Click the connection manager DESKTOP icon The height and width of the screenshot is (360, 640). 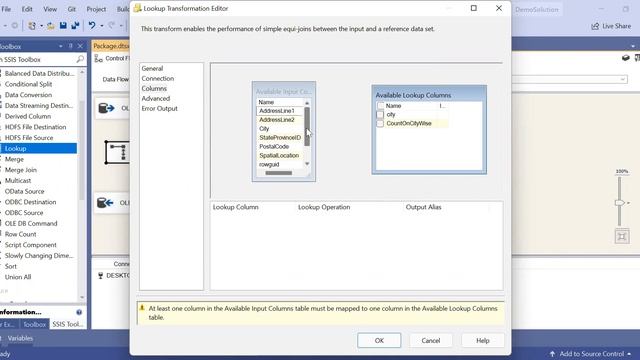pos(100,276)
